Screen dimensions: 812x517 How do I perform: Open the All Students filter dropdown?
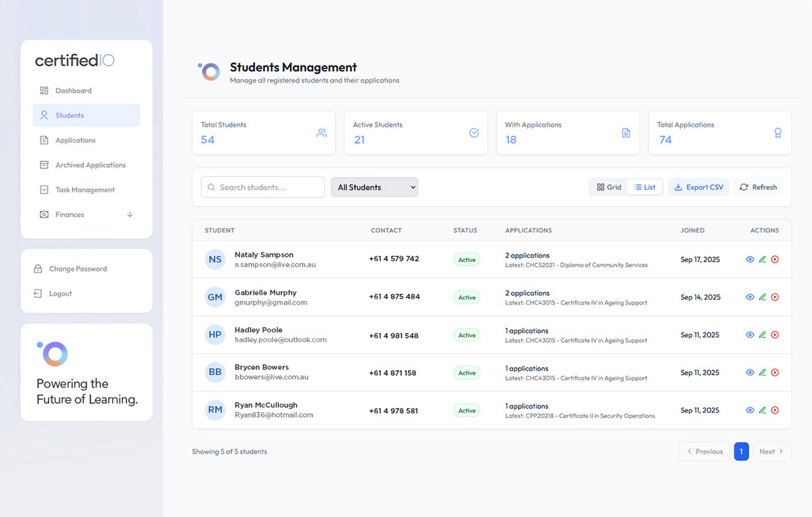coord(374,187)
